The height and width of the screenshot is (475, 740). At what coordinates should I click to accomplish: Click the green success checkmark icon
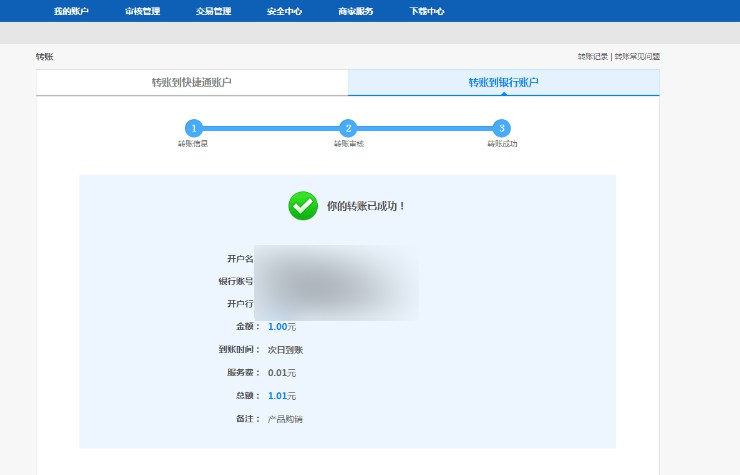[303, 206]
